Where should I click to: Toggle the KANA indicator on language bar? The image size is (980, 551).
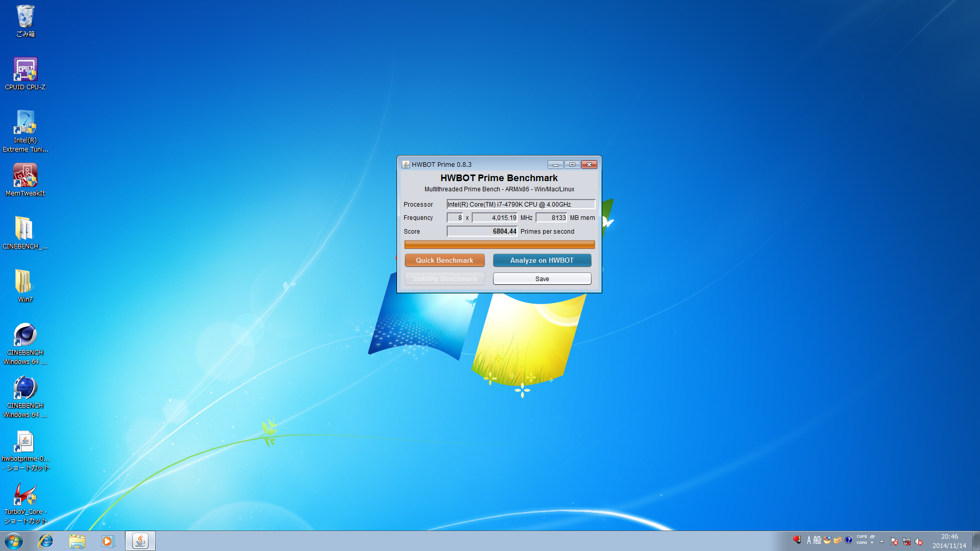[862, 543]
